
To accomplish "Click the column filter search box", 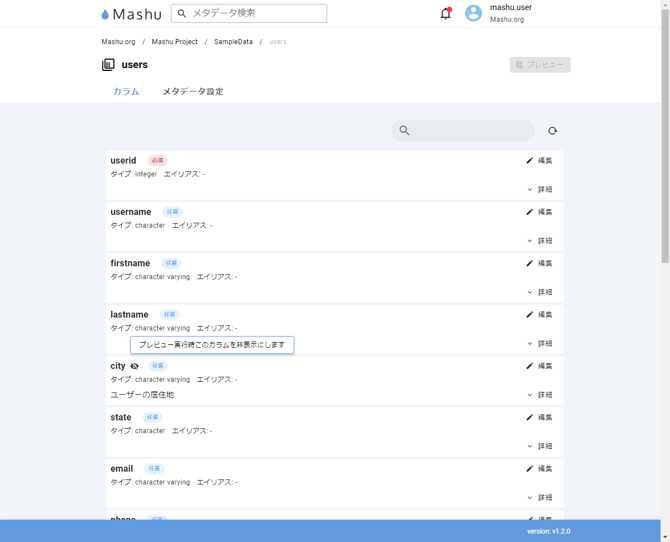I will point(470,131).
